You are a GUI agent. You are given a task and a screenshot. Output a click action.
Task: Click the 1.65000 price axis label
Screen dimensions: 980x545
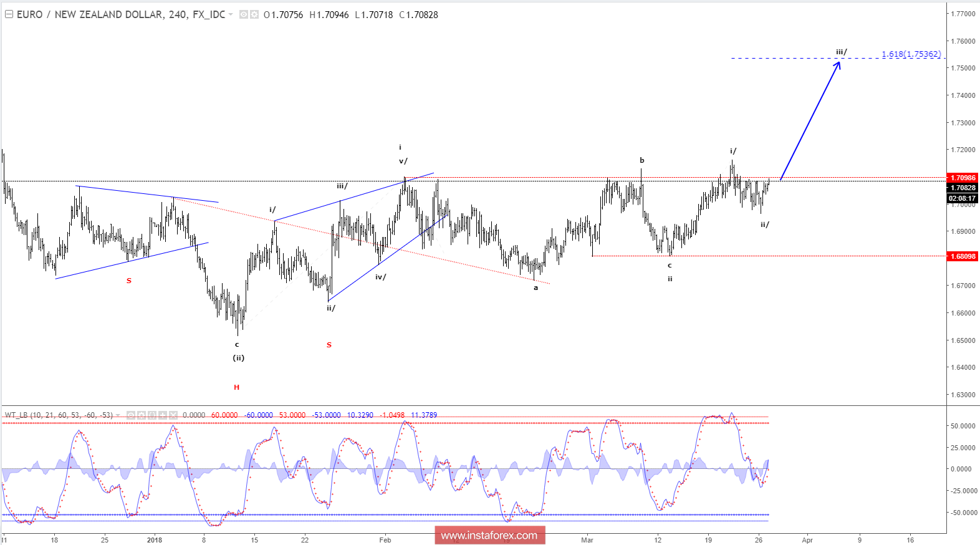963,340
